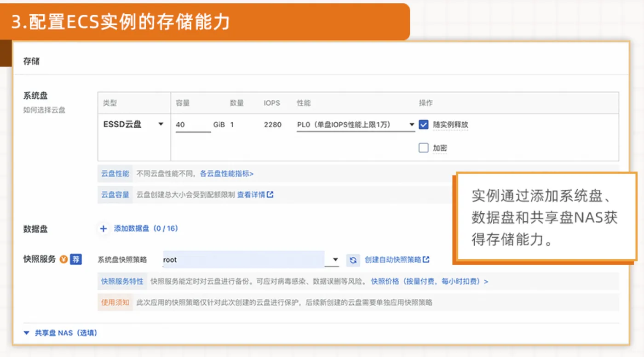Click the 云盘容量 tag
Viewport: 644px width, 357px height.
point(115,195)
